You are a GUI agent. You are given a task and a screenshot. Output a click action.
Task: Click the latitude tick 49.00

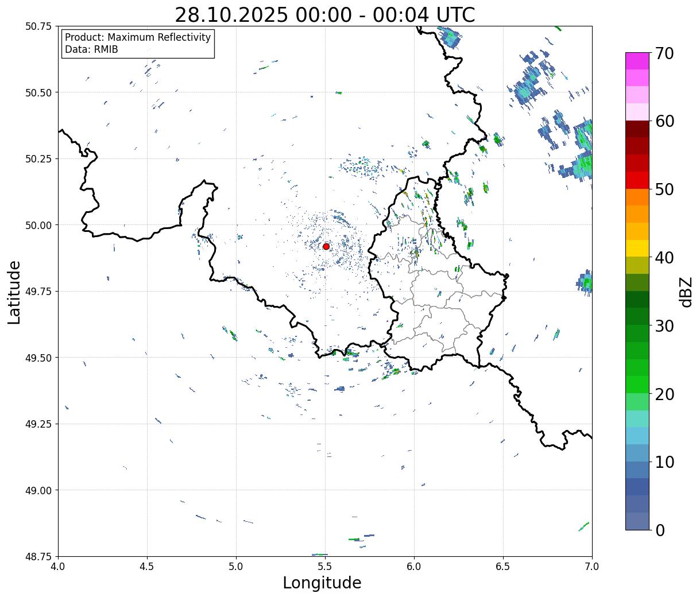pos(38,490)
